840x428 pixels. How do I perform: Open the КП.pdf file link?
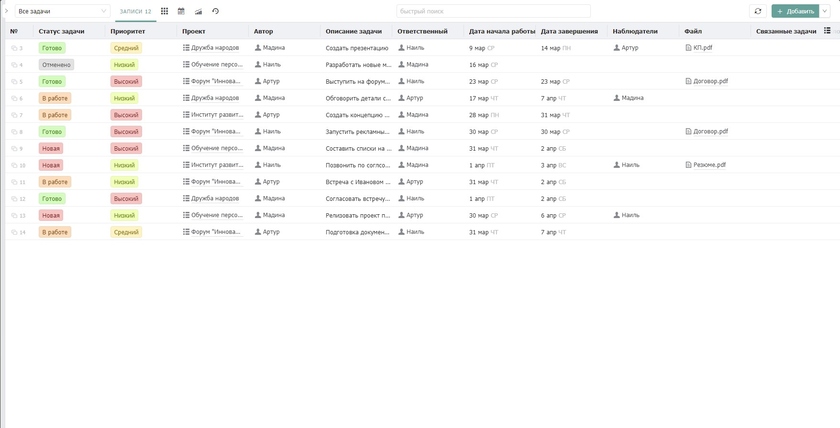pos(702,48)
